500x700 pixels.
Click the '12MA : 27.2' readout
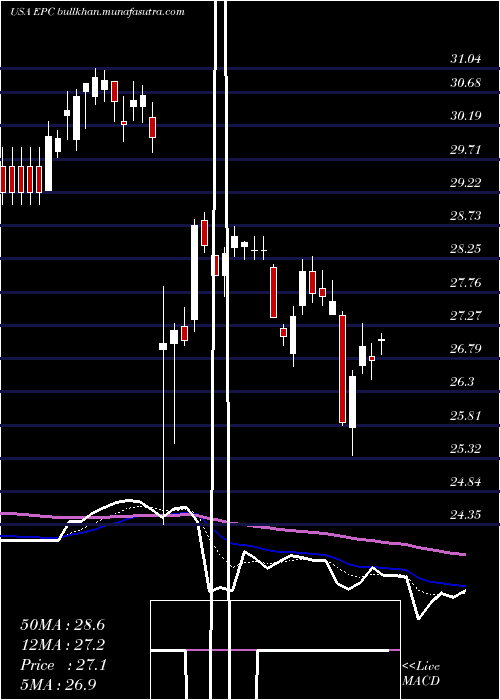[63, 645]
